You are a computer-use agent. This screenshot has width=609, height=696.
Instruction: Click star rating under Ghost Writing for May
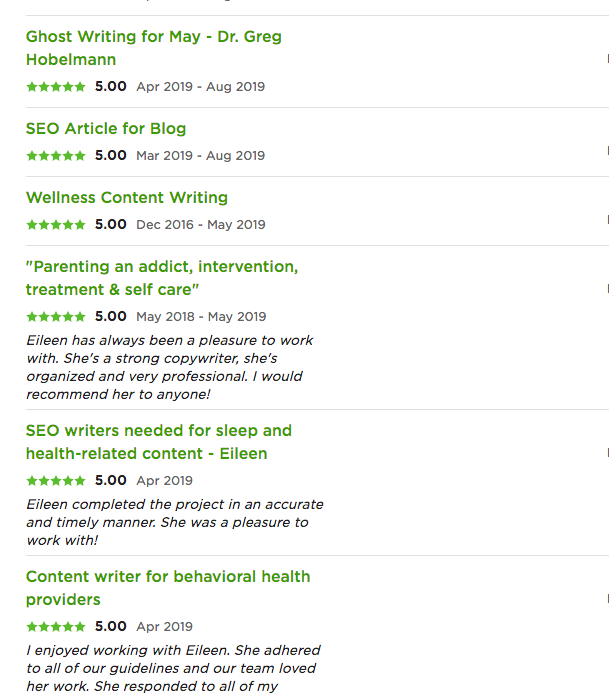56,87
